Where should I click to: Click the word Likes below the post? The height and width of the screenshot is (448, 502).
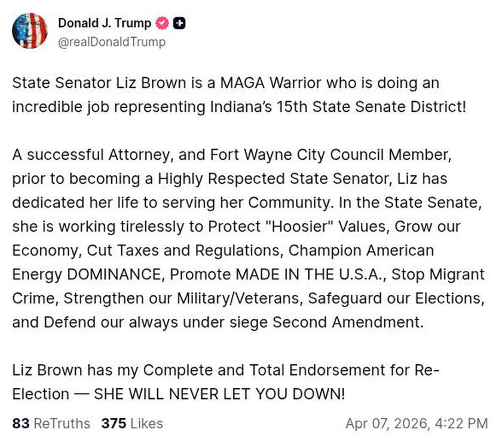click(x=146, y=423)
